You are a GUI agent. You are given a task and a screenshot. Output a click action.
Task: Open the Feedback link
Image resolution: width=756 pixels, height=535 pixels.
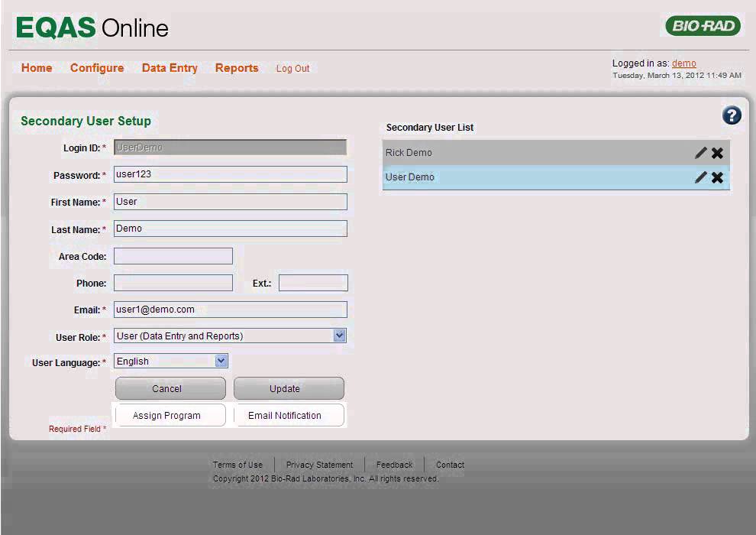tap(394, 465)
